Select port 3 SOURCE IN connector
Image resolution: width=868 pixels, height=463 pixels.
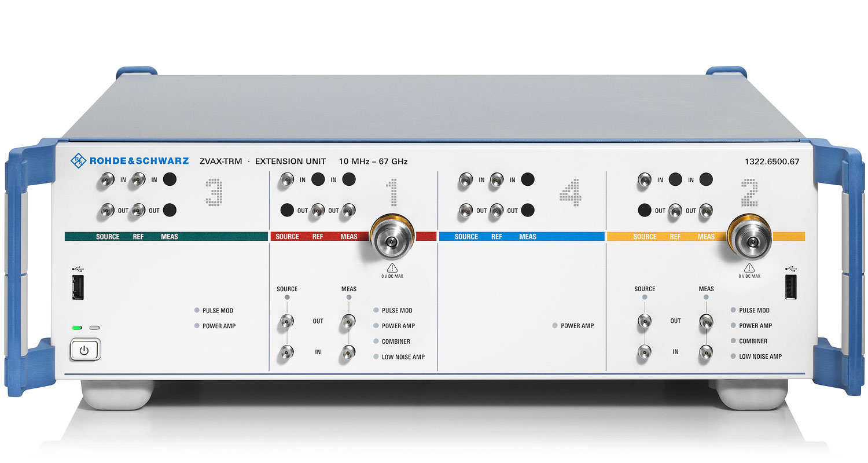tap(106, 180)
